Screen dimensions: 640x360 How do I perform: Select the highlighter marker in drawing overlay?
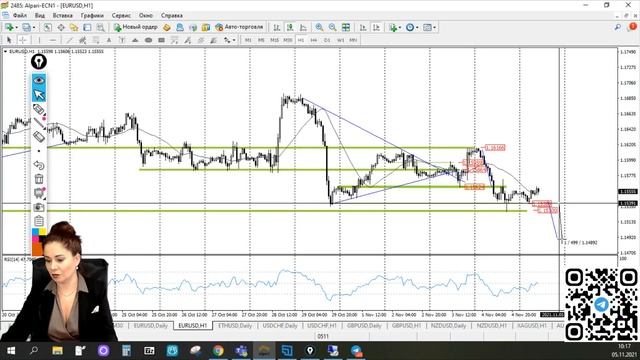click(x=39, y=109)
